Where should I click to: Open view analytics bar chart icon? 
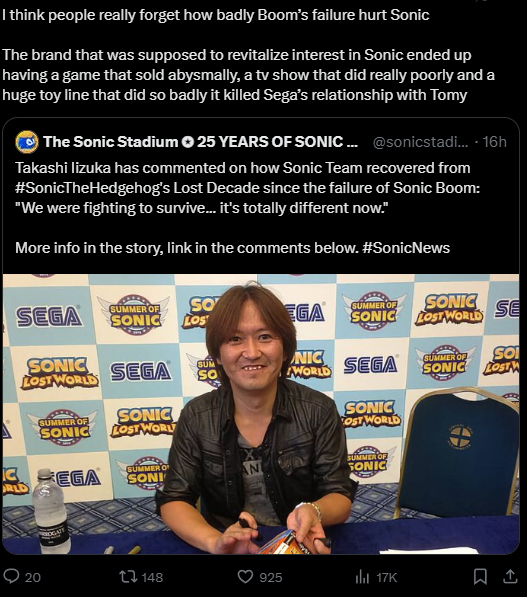[362, 577]
